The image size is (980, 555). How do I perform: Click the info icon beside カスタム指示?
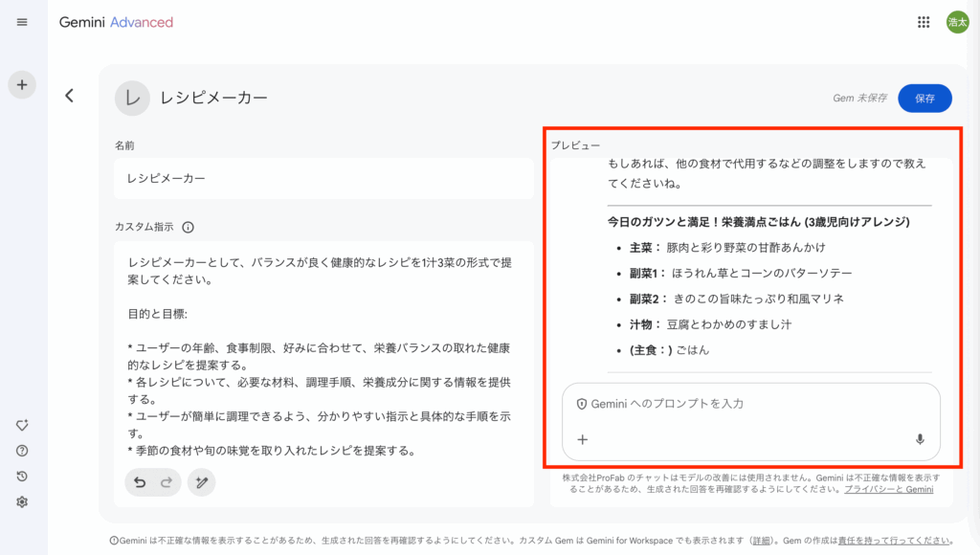coord(188,228)
